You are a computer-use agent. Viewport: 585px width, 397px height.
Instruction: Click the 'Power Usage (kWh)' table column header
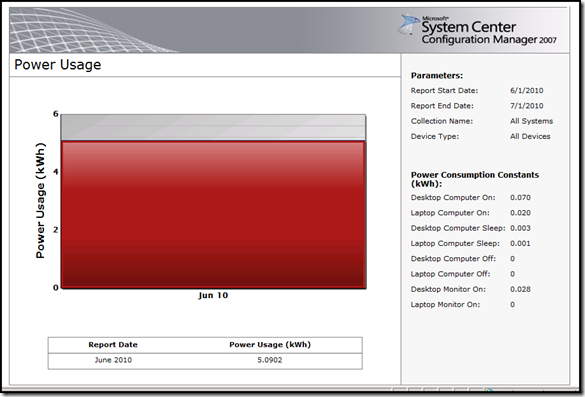(x=270, y=345)
